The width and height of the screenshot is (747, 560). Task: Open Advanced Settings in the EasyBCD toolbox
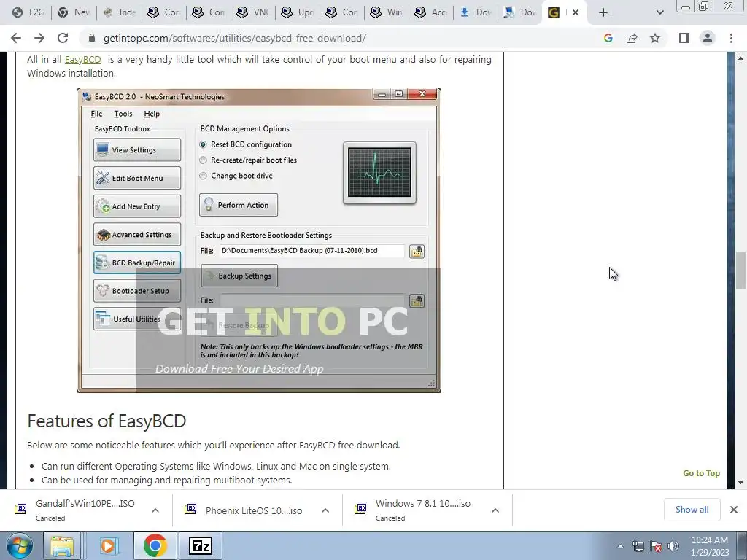tap(137, 234)
